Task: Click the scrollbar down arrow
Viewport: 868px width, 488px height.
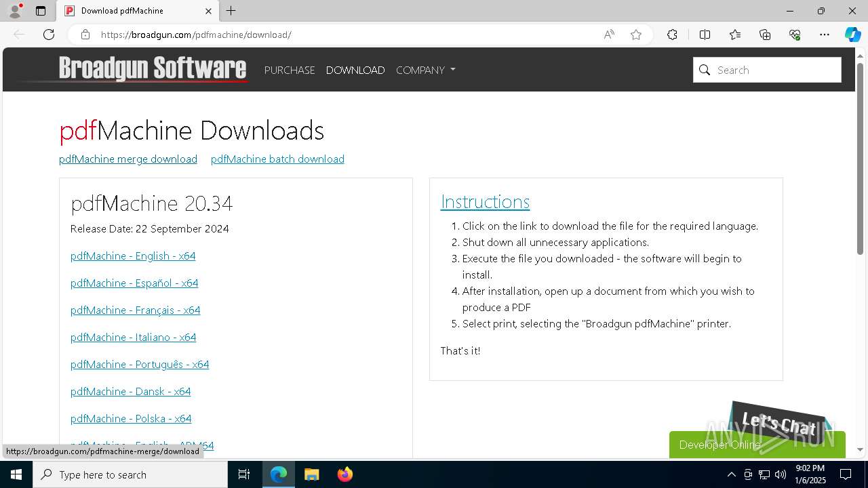Action: 860,449
